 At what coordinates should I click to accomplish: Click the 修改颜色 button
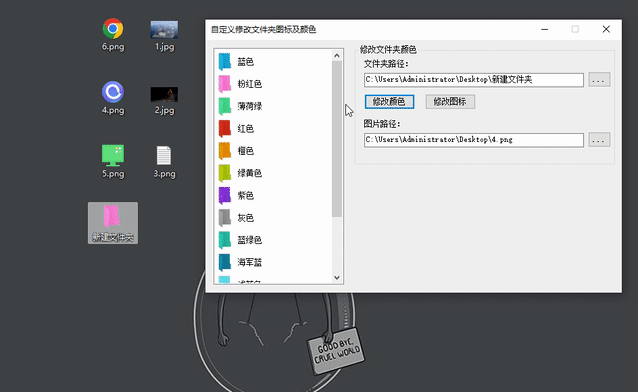click(389, 101)
